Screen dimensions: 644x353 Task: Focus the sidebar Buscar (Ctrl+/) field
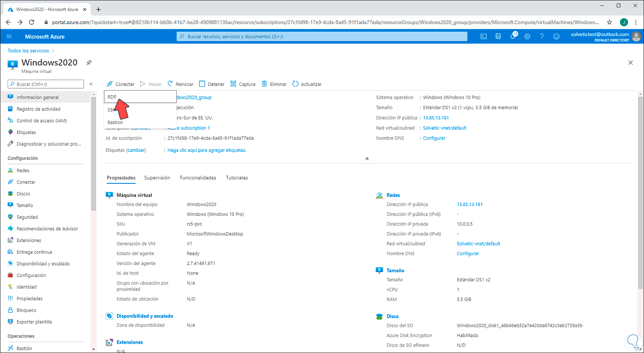[45, 84]
